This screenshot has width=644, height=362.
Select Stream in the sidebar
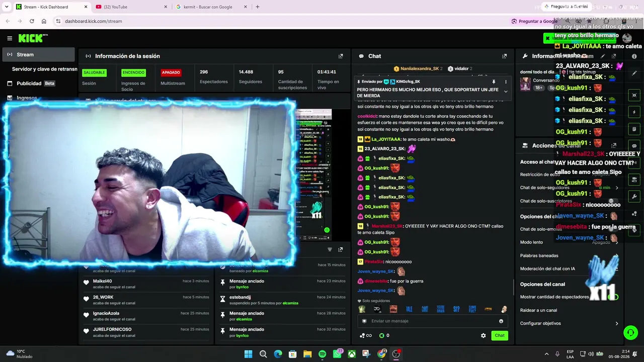[x=38, y=54]
